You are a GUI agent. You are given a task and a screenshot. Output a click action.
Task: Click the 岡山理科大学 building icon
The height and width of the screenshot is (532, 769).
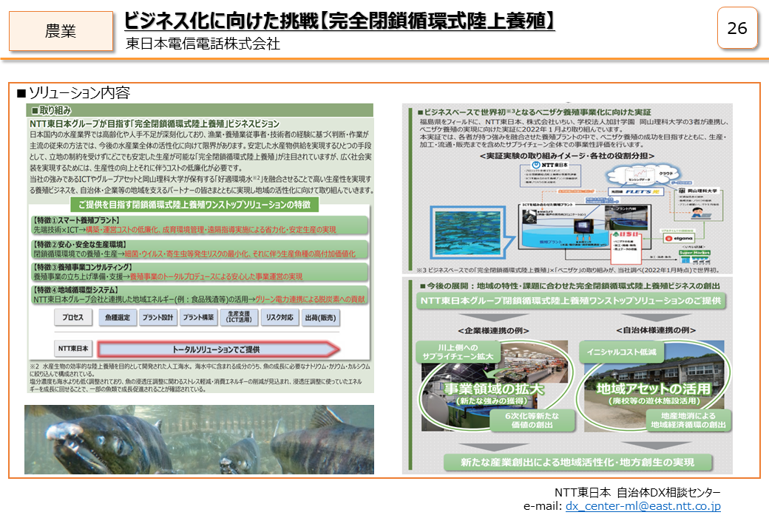point(682,191)
